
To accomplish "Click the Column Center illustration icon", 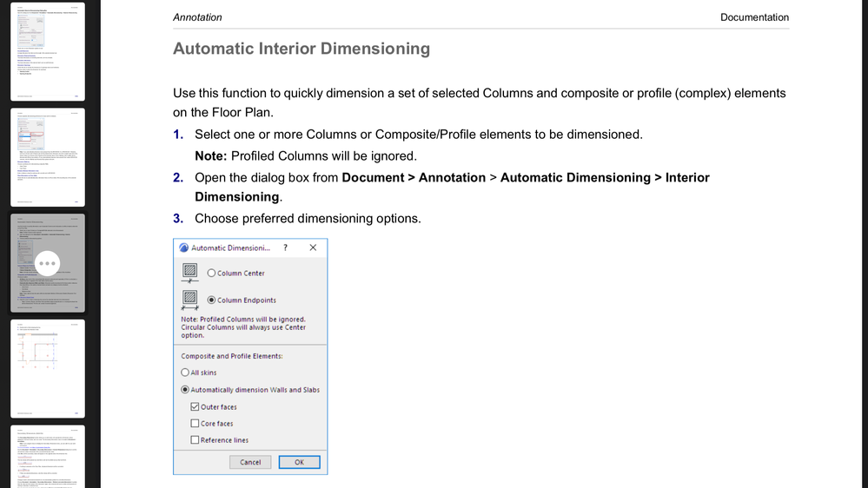I will [189, 273].
